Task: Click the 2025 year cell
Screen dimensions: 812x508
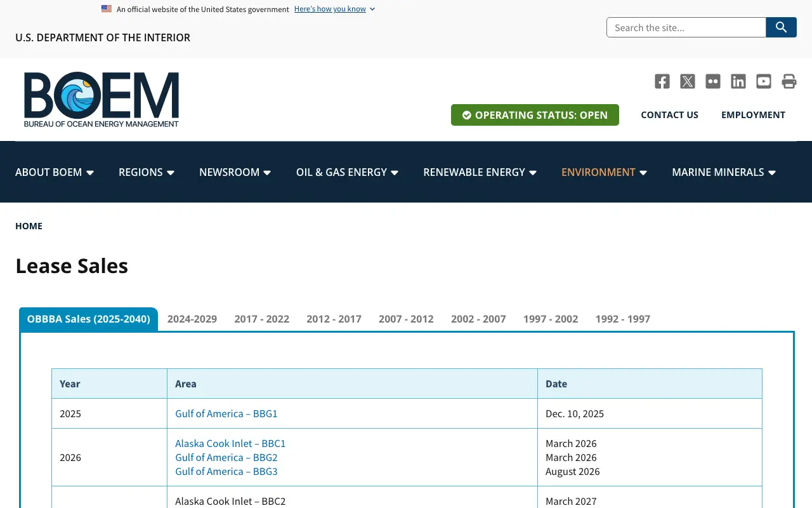Action: [109, 413]
